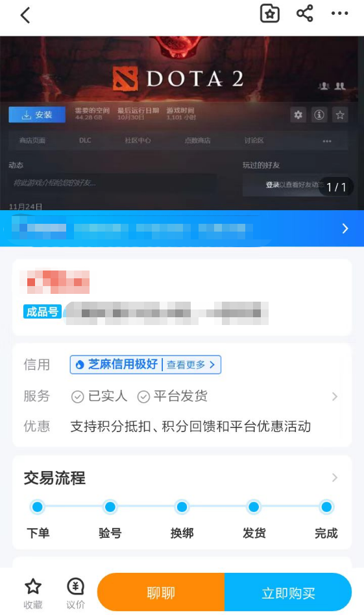Click the info icon in game screenshot

[x=319, y=115]
